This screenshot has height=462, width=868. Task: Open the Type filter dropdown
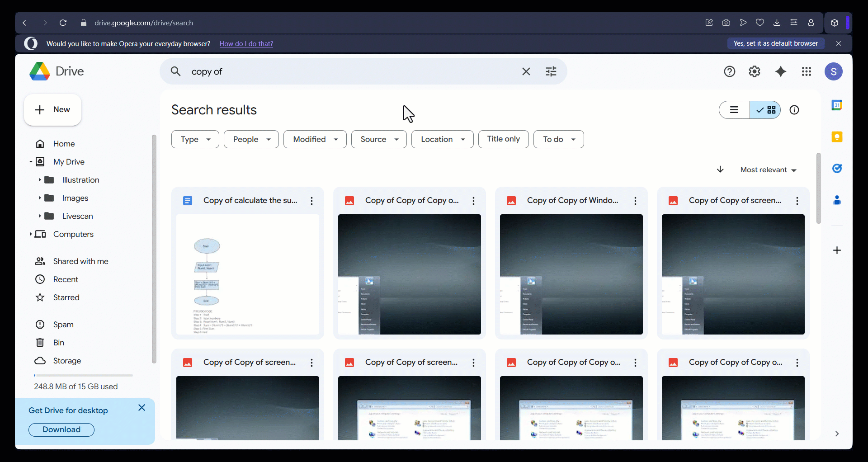pyautogui.click(x=195, y=139)
